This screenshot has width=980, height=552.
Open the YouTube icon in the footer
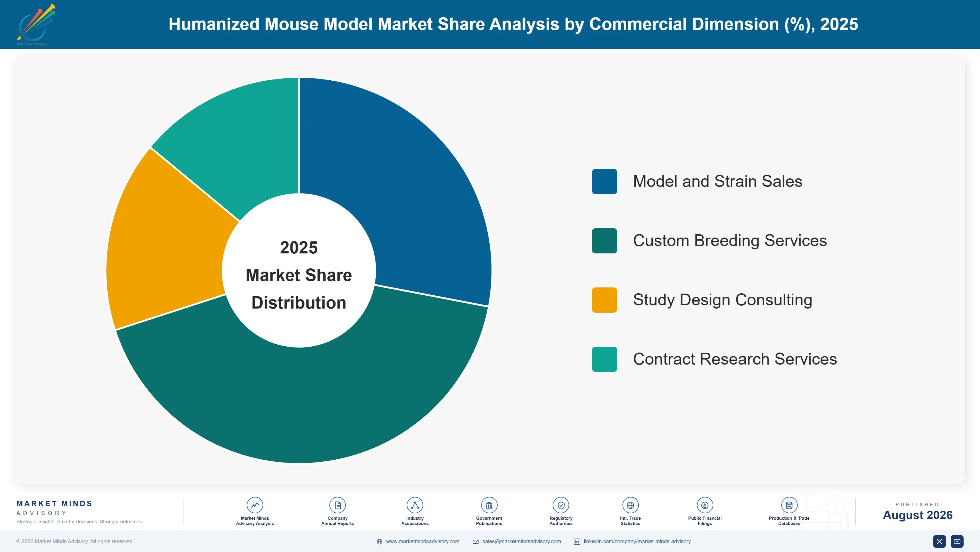[957, 541]
